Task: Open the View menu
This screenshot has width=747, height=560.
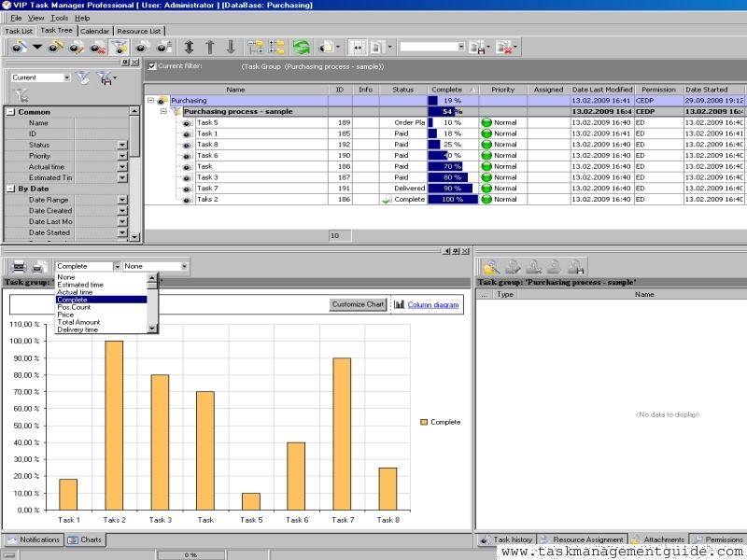Action: pyautogui.click(x=35, y=18)
